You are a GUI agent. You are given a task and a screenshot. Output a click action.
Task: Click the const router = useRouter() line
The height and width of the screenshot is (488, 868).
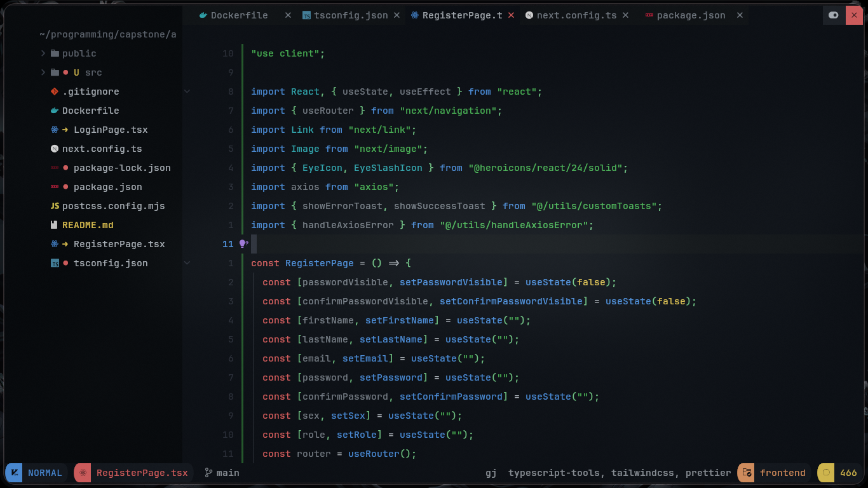[339, 454]
